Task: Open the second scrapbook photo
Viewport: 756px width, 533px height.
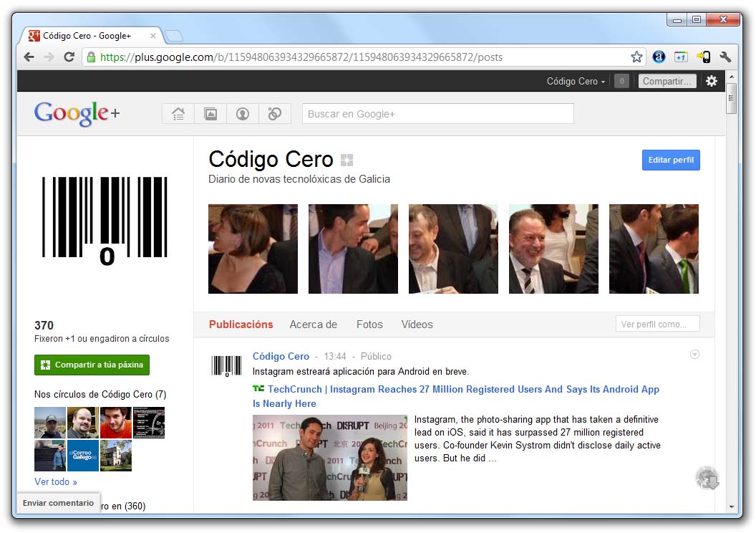Action: point(354,249)
